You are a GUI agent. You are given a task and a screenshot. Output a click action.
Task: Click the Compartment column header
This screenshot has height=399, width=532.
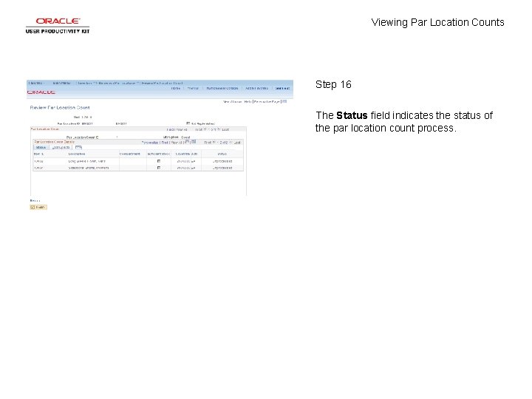point(130,154)
